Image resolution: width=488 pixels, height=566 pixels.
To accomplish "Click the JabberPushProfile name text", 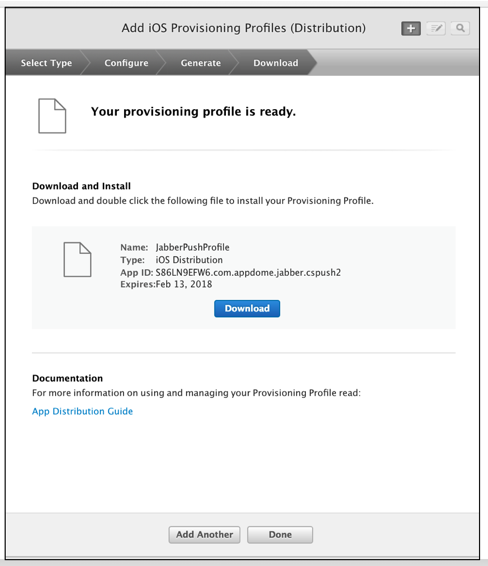I will click(192, 247).
